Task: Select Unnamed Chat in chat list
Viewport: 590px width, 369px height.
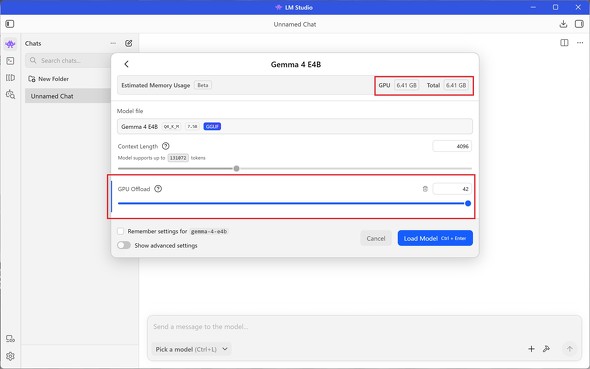Action: tap(68, 96)
